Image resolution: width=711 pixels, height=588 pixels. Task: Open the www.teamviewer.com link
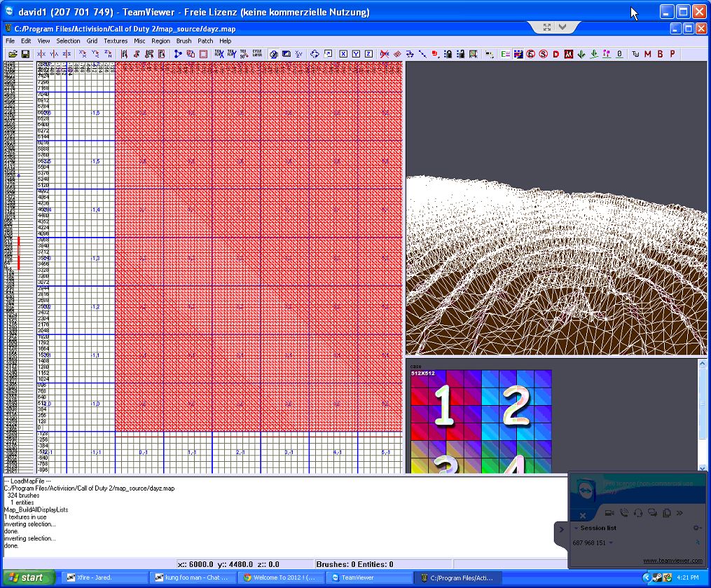672,561
